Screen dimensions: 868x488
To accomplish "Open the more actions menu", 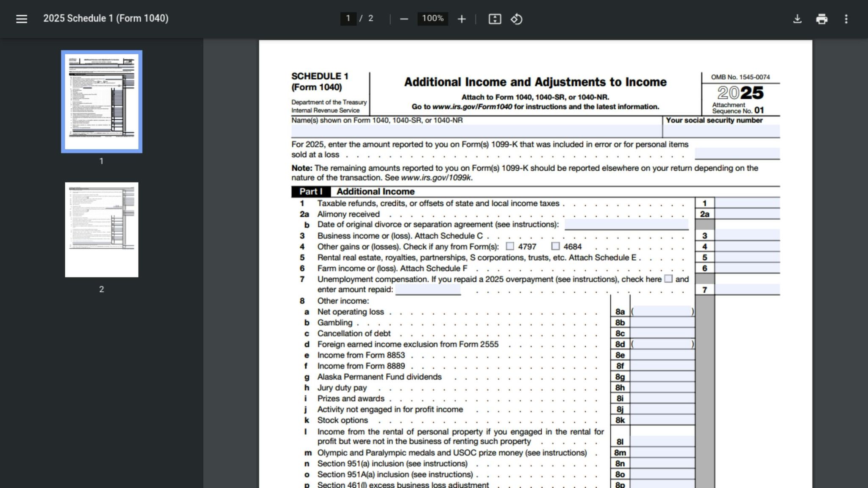I will 846,19.
